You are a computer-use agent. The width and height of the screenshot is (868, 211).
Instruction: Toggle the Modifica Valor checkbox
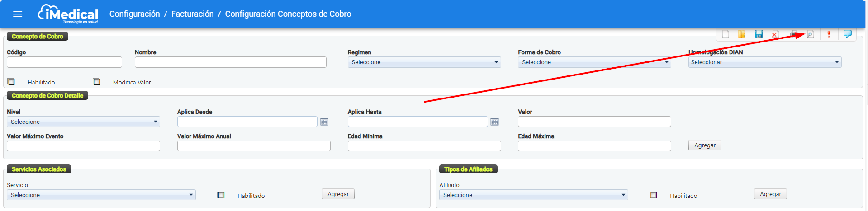coord(96,82)
